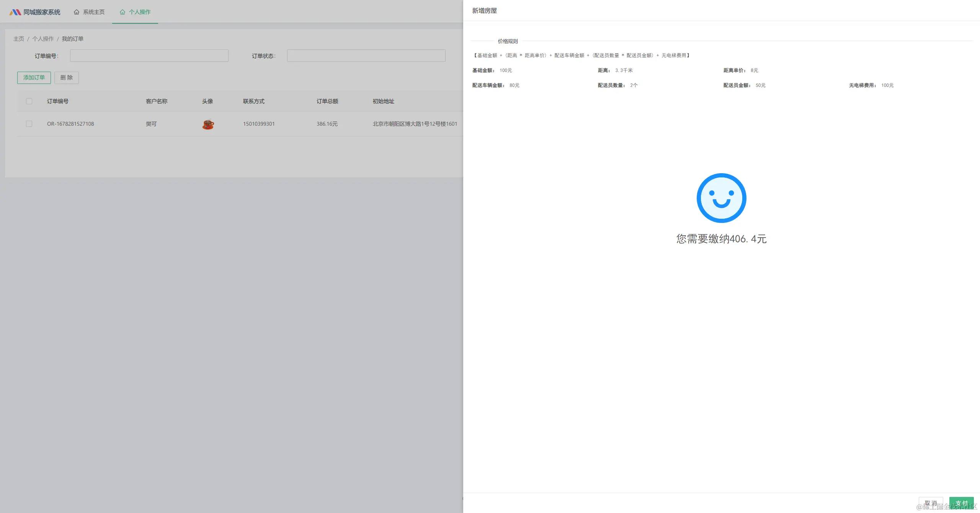Image resolution: width=980 pixels, height=513 pixels.
Task: Click the 您需要缴纳406.4元 message text
Action: pyautogui.click(x=721, y=239)
